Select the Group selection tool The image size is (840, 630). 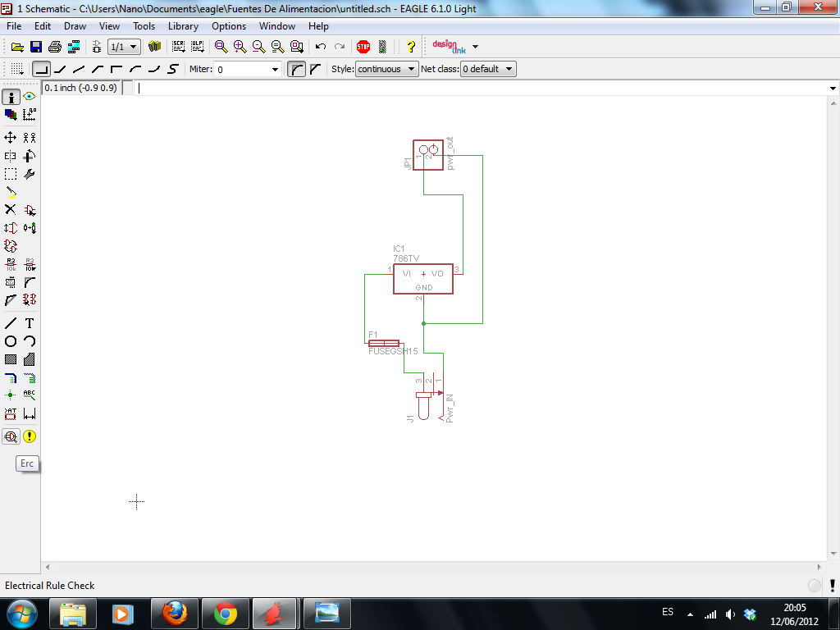click(11, 174)
